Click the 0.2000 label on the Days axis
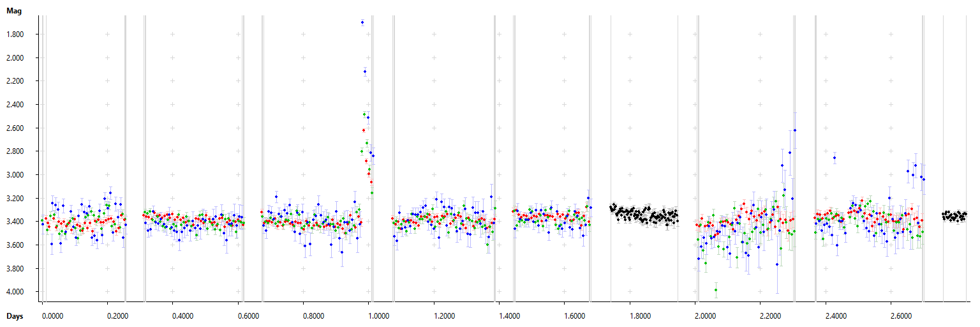This screenshot has width=980, height=327. coord(117,316)
